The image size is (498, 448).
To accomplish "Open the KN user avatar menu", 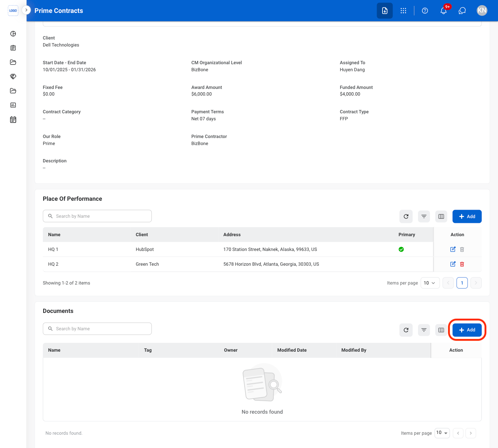I will (482, 11).
